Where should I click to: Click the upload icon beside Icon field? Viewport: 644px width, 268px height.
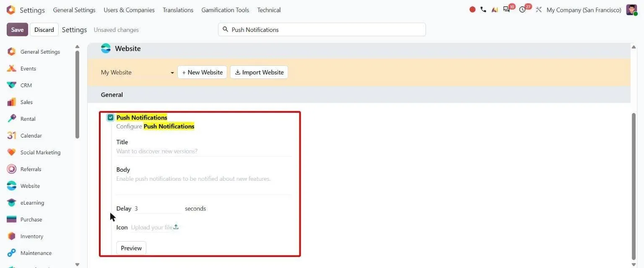point(176,227)
